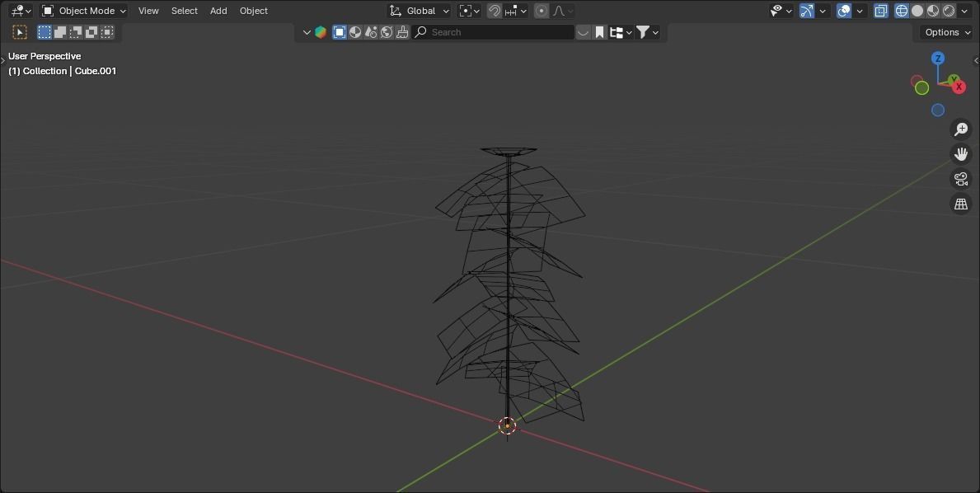Click the curved arc icon beside search
The width and height of the screenshot is (980, 493).
click(583, 32)
